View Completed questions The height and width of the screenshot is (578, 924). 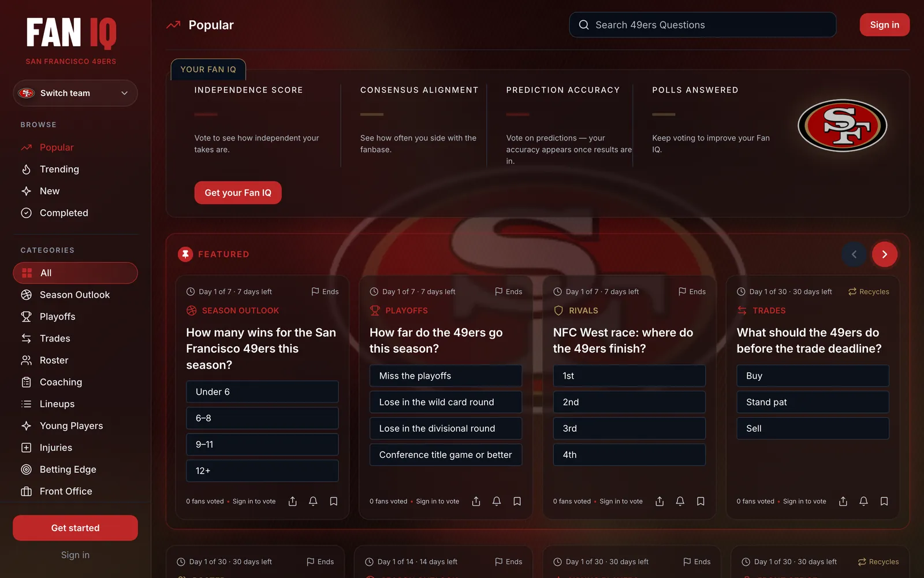click(75, 213)
